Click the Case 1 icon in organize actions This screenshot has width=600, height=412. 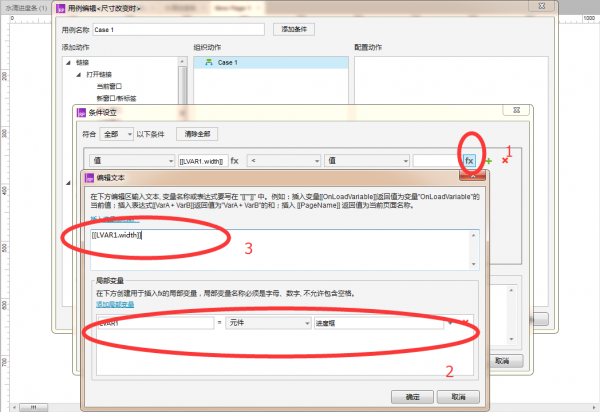click(x=209, y=62)
